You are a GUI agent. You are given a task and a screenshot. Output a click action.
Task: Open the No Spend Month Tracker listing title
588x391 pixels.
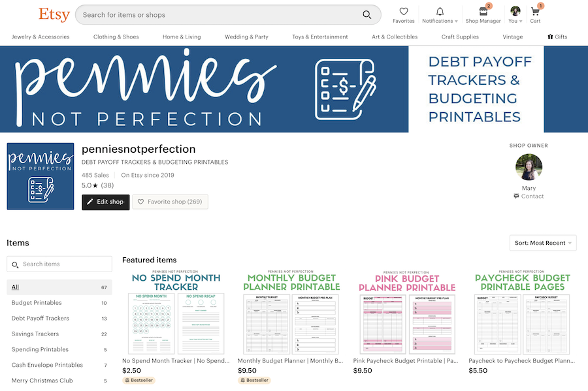[176, 361]
